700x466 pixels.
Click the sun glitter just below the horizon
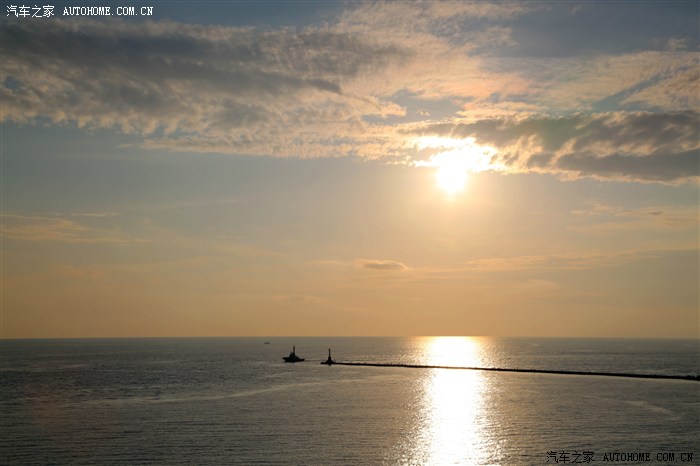click(453, 350)
